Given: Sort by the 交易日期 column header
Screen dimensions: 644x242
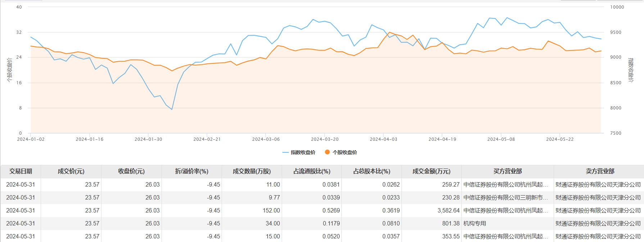Looking at the screenshot, I should point(21,171).
